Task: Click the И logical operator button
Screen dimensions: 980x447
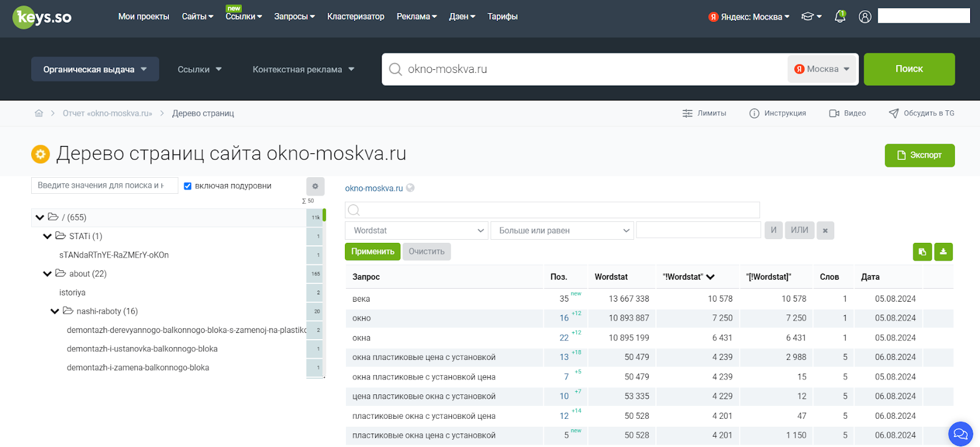Action: [x=774, y=231]
